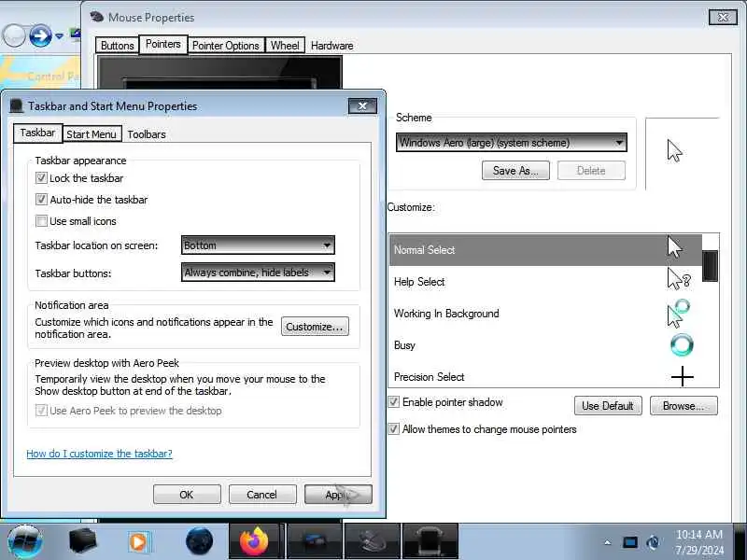Click the scheme pointer preview arrow
This screenshot has width=747, height=560.
coord(674,151)
